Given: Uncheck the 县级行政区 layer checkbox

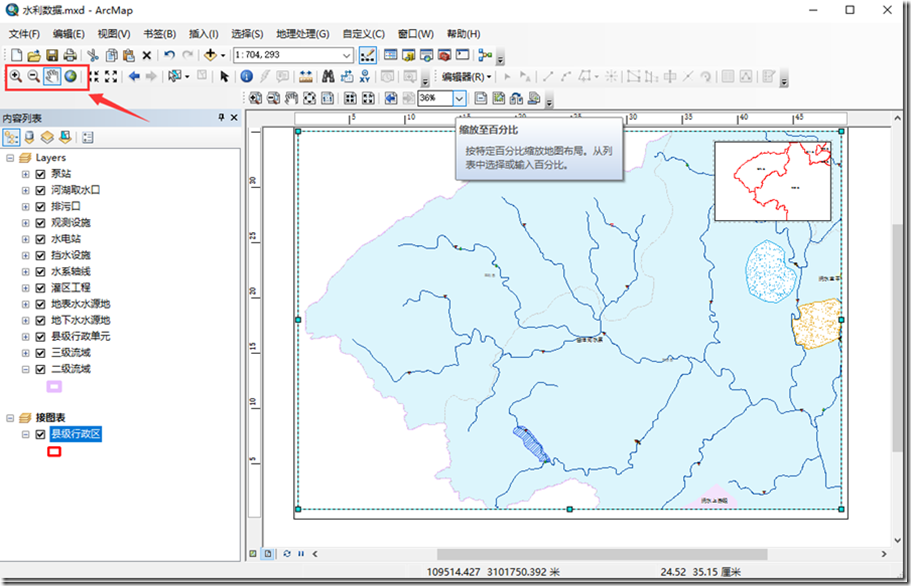Looking at the screenshot, I should pyautogui.click(x=40, y=434).
